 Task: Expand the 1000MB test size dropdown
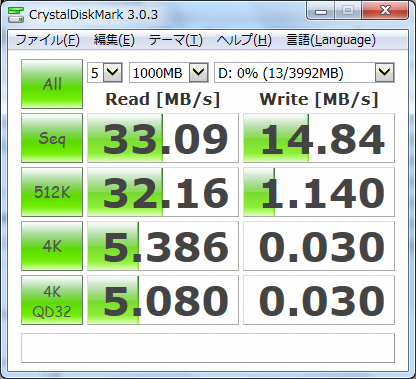pyautogui.click(x=199, y=72)
